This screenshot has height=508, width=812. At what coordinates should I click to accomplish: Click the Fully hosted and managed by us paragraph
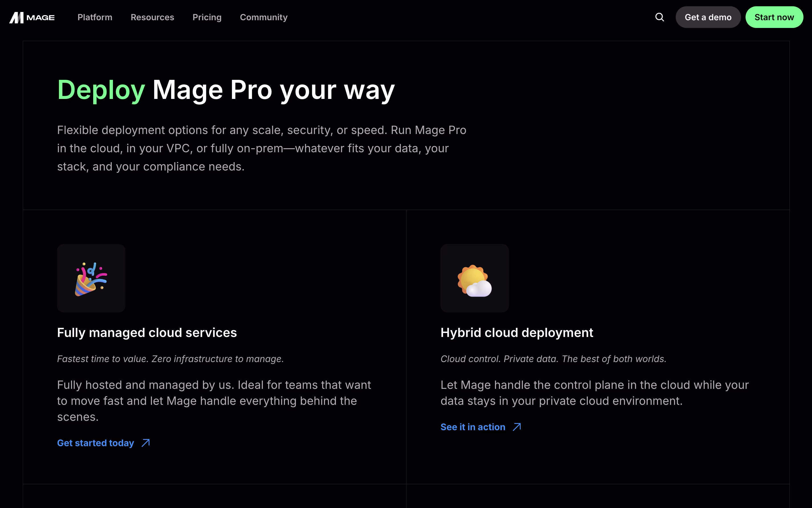[214, 401]
